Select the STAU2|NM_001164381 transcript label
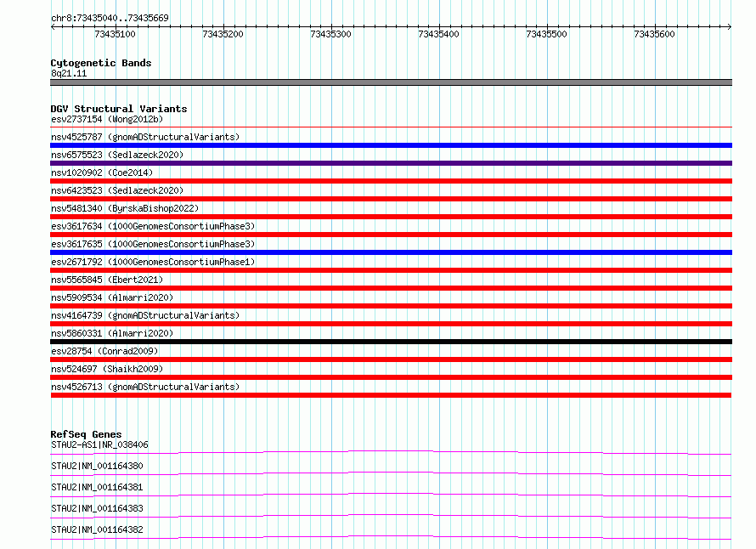This screenshot has width=756, height=549. click(97, 487)
